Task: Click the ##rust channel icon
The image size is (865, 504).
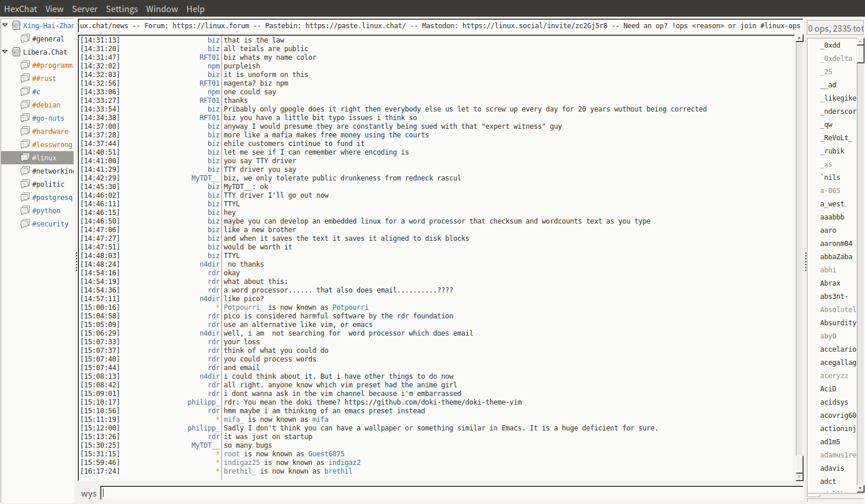Action: click(x=25, y=78)
